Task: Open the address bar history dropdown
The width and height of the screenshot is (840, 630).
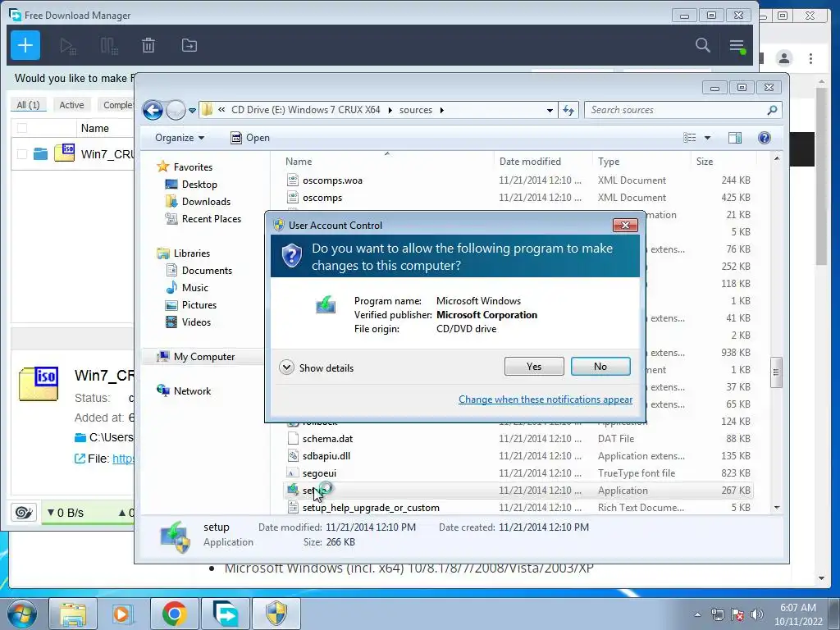Action: click(x=550, y=111)
